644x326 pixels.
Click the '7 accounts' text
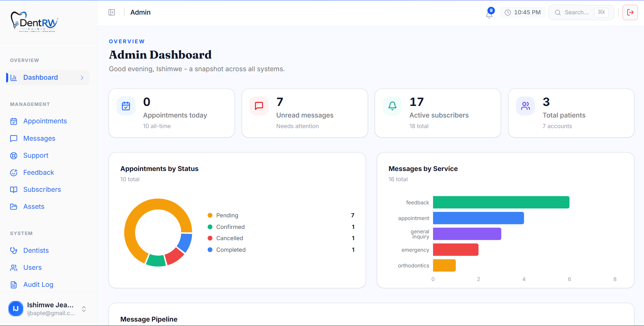(x=557, y=126)
